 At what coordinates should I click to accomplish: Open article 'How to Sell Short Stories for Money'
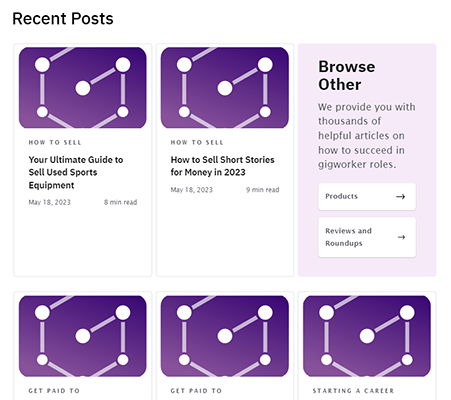(x=222, y=166)
